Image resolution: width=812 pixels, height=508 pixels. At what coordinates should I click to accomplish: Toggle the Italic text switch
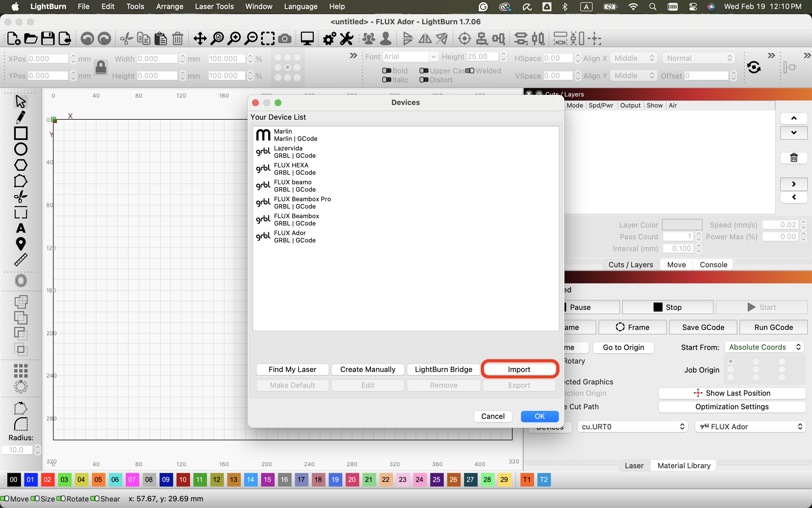[x=387, y=80]
